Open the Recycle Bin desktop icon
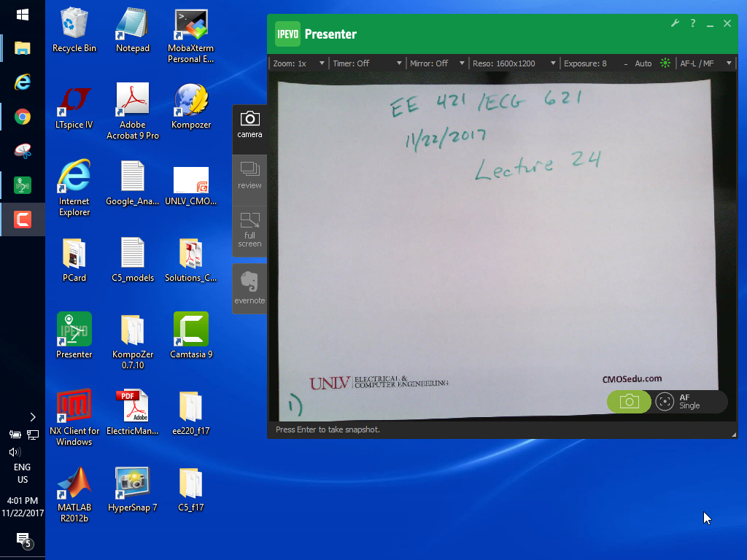The width and height of the screenshot is (747, 560). pyautogui.click(x=74, y=29)
